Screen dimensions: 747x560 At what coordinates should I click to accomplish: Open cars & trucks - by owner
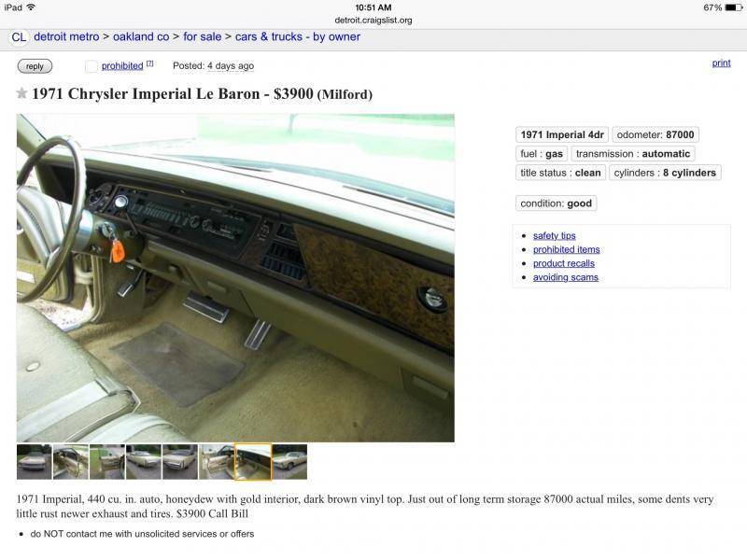click(x=298, y=36)
